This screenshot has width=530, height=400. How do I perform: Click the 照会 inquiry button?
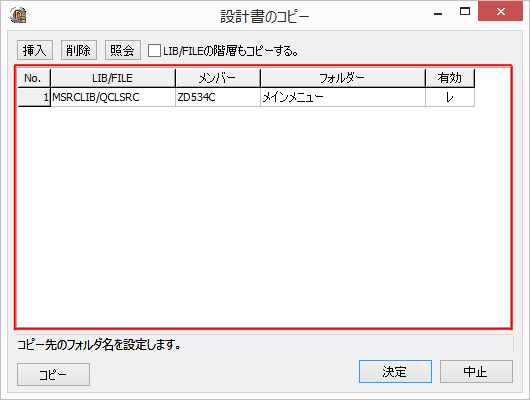(123, 50)
